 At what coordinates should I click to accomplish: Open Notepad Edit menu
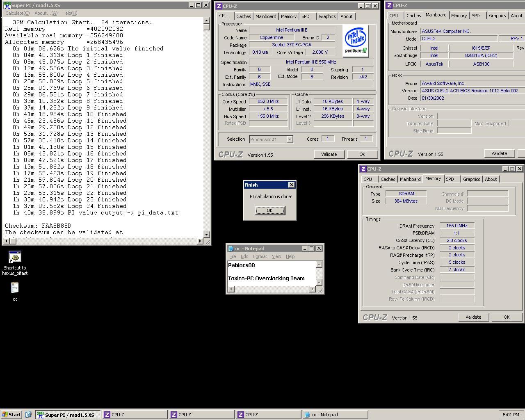point(244,256)
